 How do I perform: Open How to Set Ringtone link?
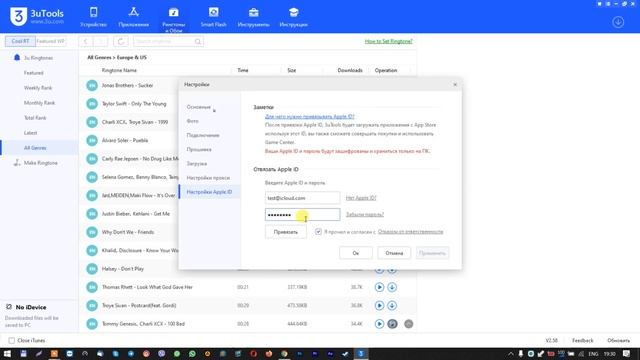click(x=388, y=41)
